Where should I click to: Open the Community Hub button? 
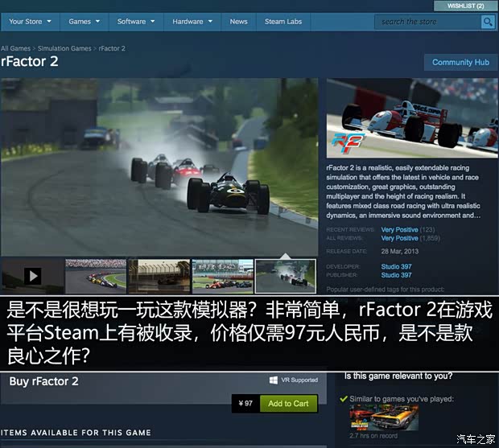(460, 62)
